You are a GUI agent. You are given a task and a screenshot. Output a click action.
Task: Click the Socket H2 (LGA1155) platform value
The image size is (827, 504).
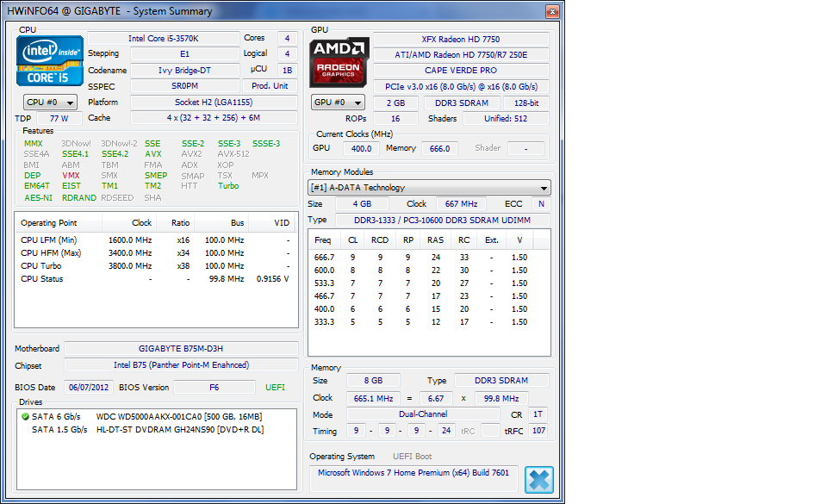[214, 103]
